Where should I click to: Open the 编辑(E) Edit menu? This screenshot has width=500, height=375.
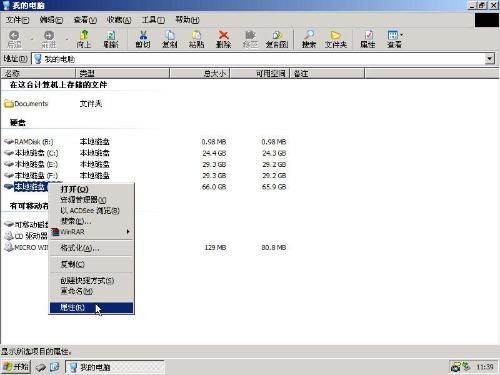coord(51,20)
